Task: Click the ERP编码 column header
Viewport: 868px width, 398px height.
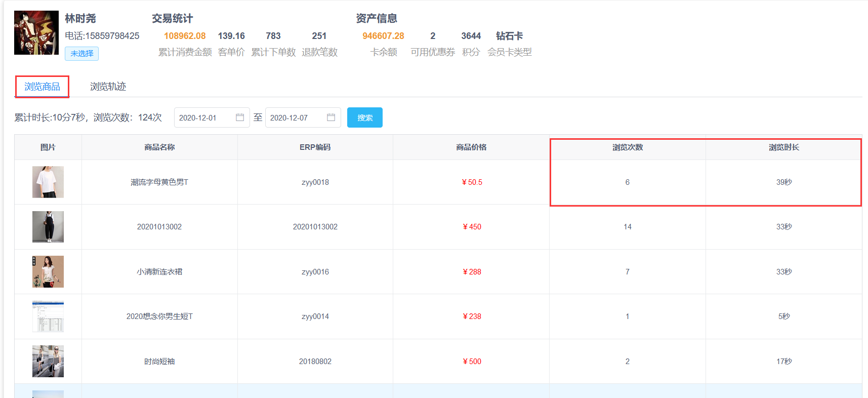Action: (315, 147)
